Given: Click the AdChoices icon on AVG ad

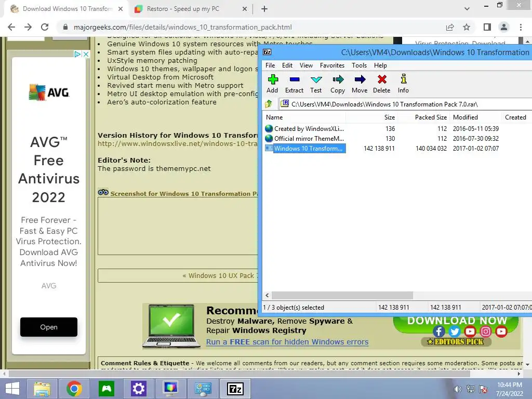Looking at the screenshot, I should [x=77, y=54].
